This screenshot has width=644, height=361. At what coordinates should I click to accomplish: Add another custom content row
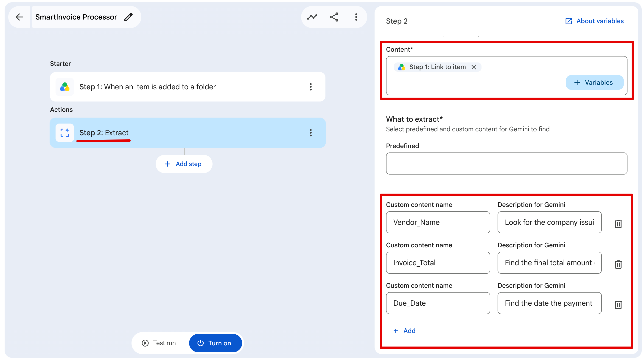[404, 331]
